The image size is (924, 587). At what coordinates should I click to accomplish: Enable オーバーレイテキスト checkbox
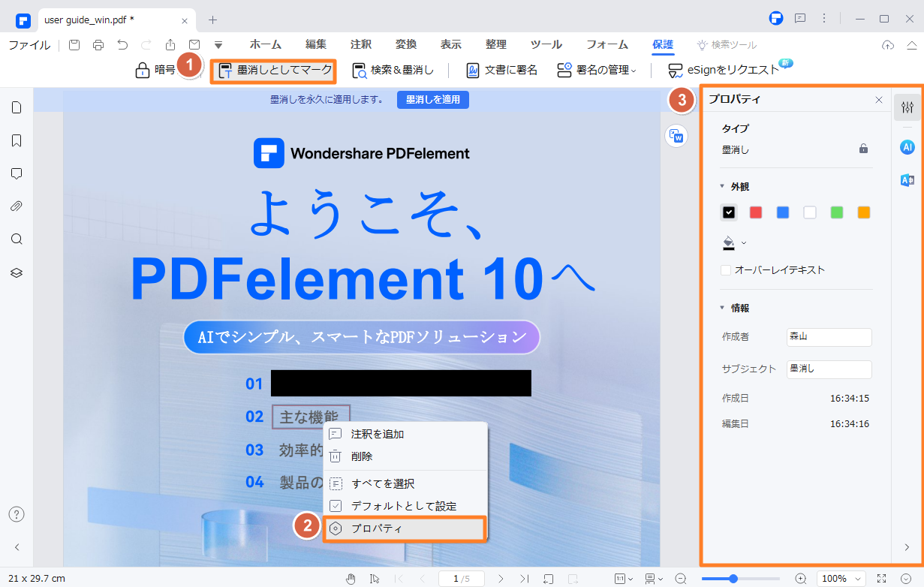[726, 270]
